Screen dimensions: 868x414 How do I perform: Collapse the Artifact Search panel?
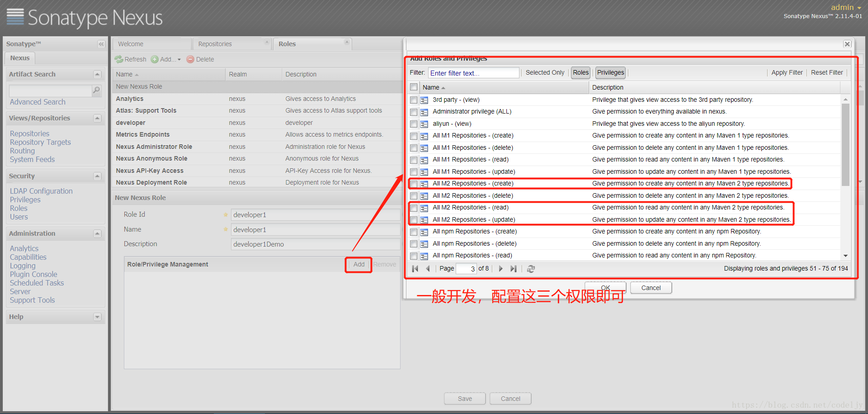(x=97, y=74)
